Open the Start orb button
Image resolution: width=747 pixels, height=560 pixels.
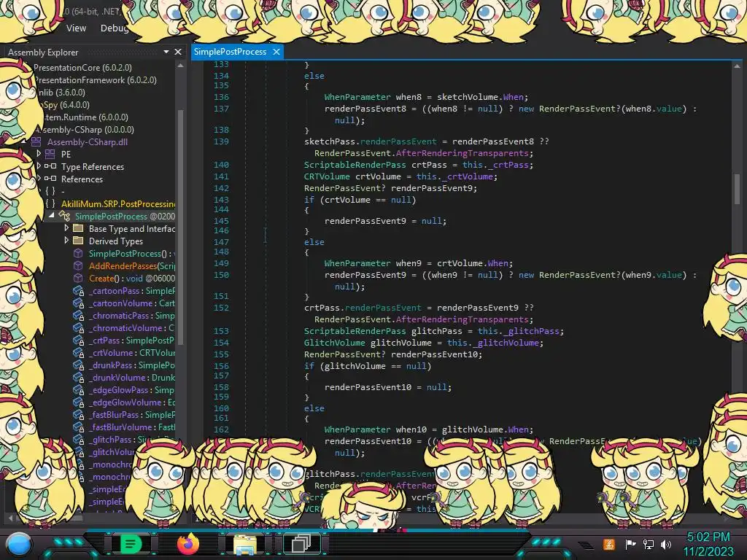pyautogui.click(x=18, y=544)
